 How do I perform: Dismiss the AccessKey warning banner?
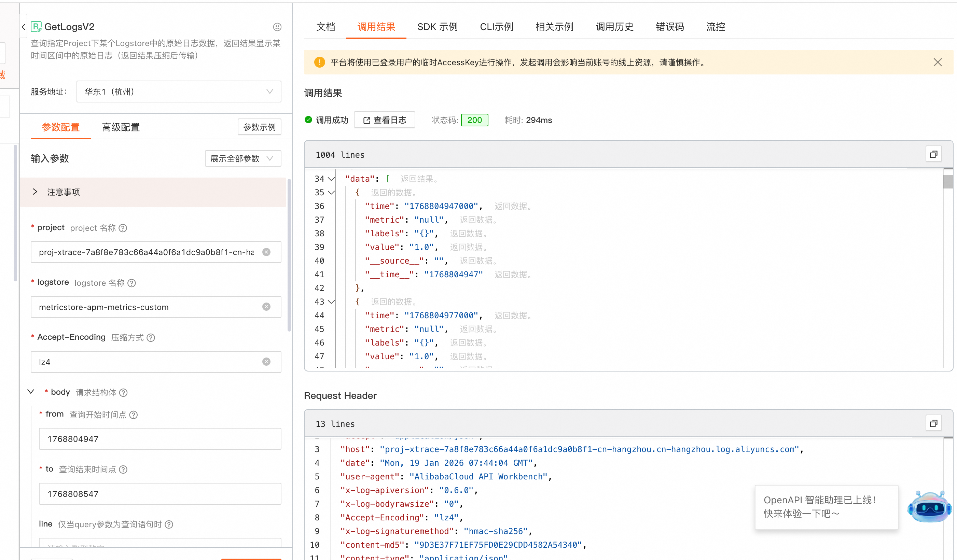938,62
